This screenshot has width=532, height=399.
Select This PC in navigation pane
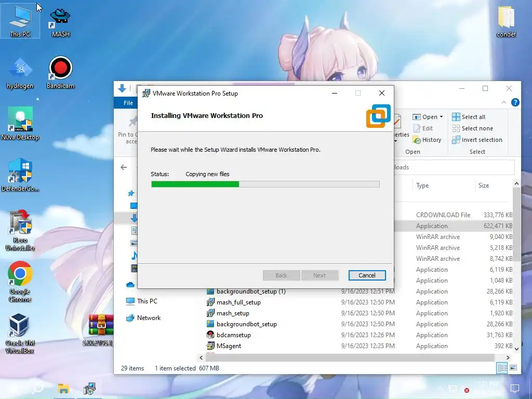pos(141,301)
